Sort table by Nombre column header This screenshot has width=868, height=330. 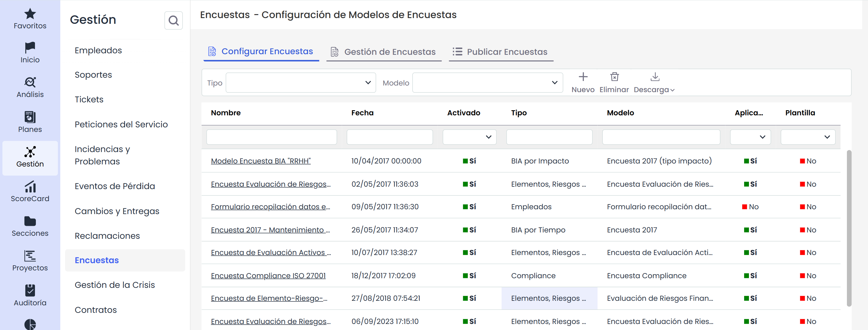[226, 113]
